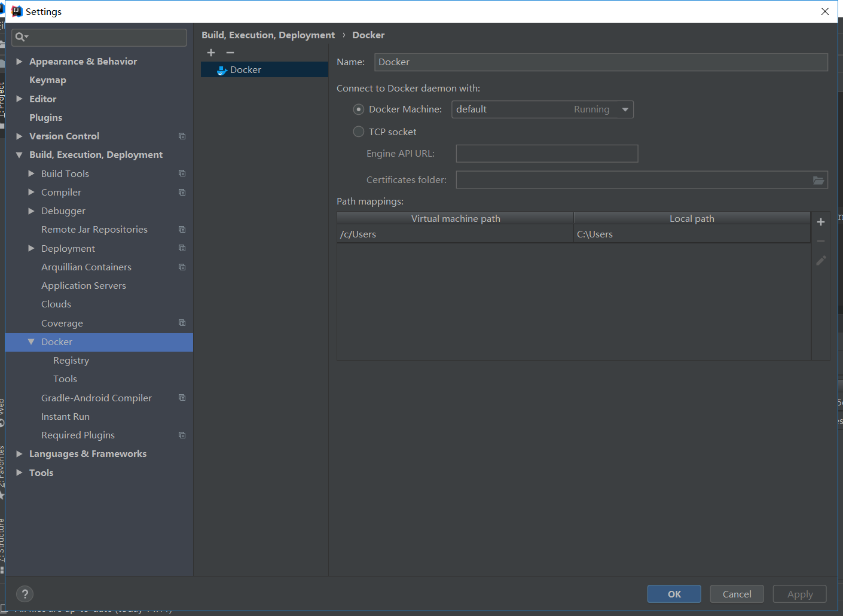Click Virtual machine path column header

tap(455, 218)
